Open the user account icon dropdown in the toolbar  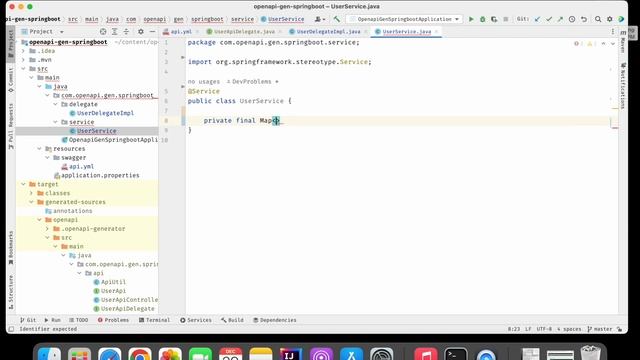(320, 19)
